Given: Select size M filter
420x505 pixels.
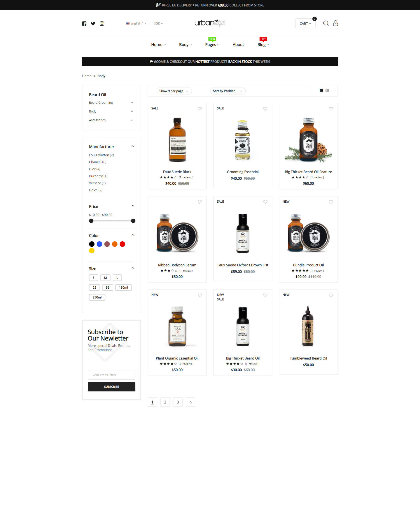Looking at the screenshot, I should pyautogui.click(x=105, y=277).
